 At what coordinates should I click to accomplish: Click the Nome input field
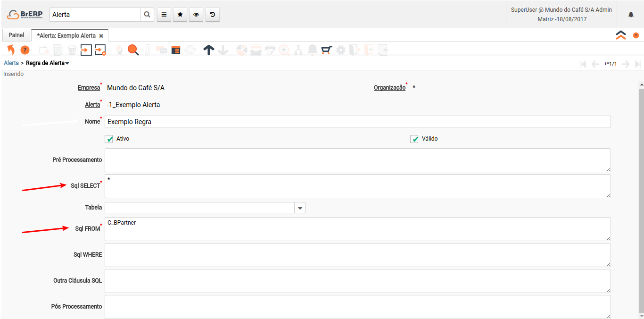[x=358, y=122]
